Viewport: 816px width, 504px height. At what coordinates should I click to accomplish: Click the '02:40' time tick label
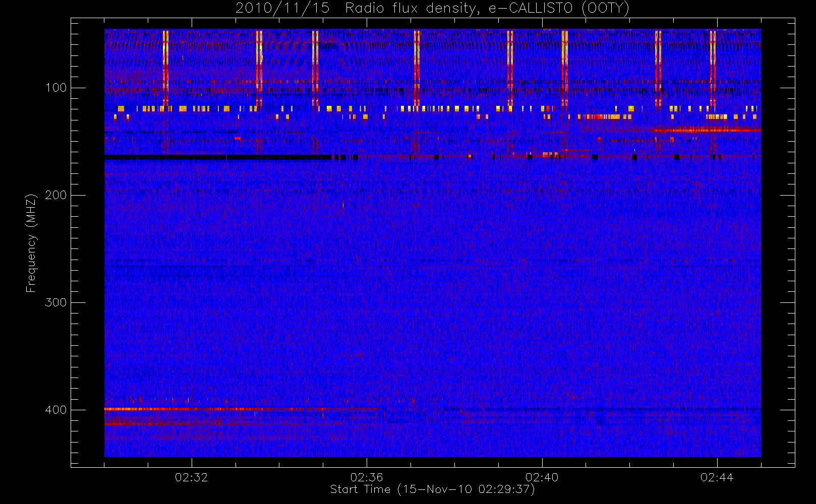tap(542, 477)
